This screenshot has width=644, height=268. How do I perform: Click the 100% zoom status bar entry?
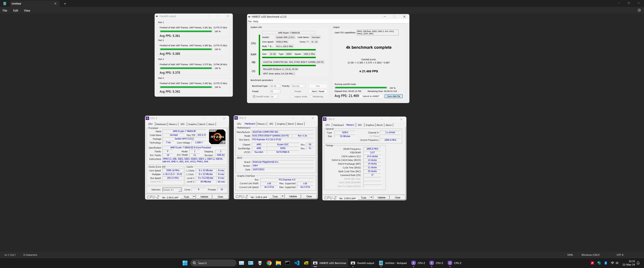coord(570,255)
